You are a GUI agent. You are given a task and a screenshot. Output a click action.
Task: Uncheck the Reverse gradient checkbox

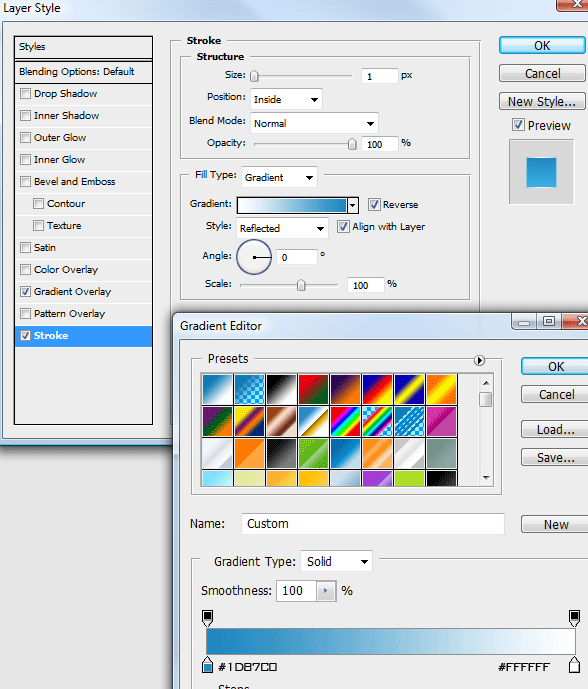click(x=374, y=204)
